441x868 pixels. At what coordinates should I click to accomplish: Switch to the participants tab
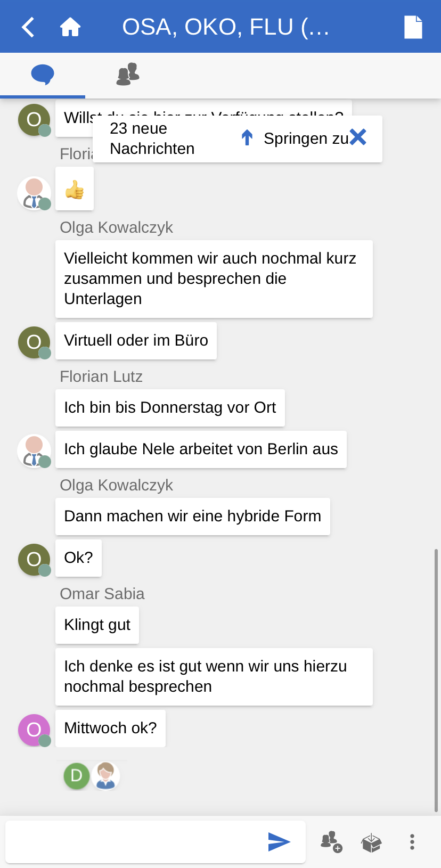(x=128, y=75)
